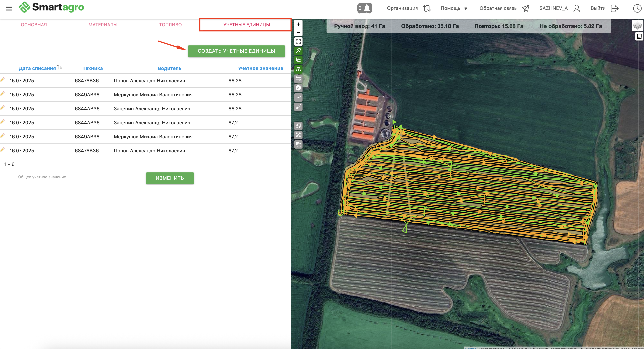Click the chart graph map tool
This screenshot has height=349, width=644.
(298, 97)
